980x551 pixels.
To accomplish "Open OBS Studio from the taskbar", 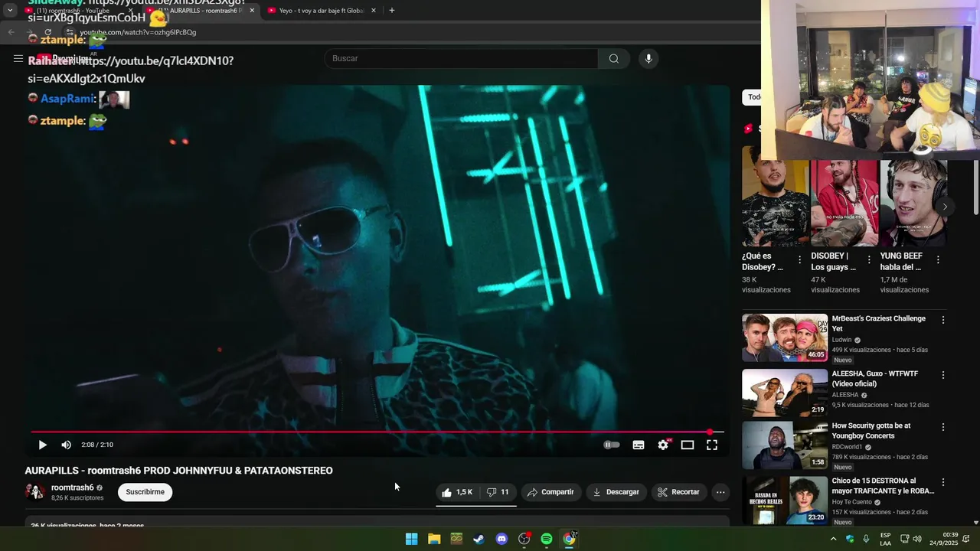I will [x=524, y=539].
